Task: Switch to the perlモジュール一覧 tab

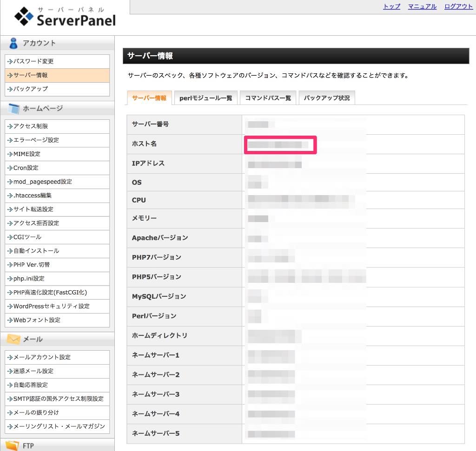Action: [x=205, y=98]
